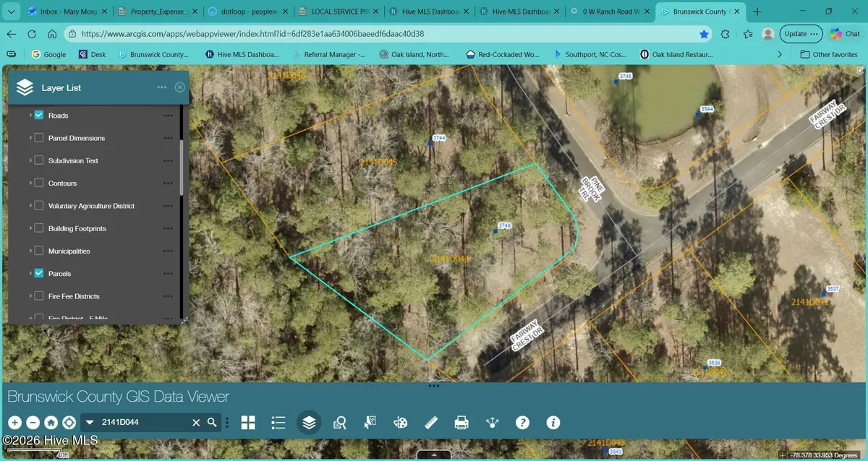The image size is (868, 461).
Task: Open the Basemap Gallery widget
Action: point(248,422)
